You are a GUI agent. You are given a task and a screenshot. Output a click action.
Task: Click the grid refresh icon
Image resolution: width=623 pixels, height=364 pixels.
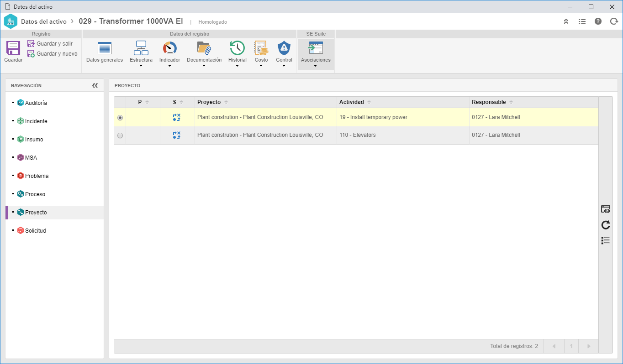tap(606, 225)
